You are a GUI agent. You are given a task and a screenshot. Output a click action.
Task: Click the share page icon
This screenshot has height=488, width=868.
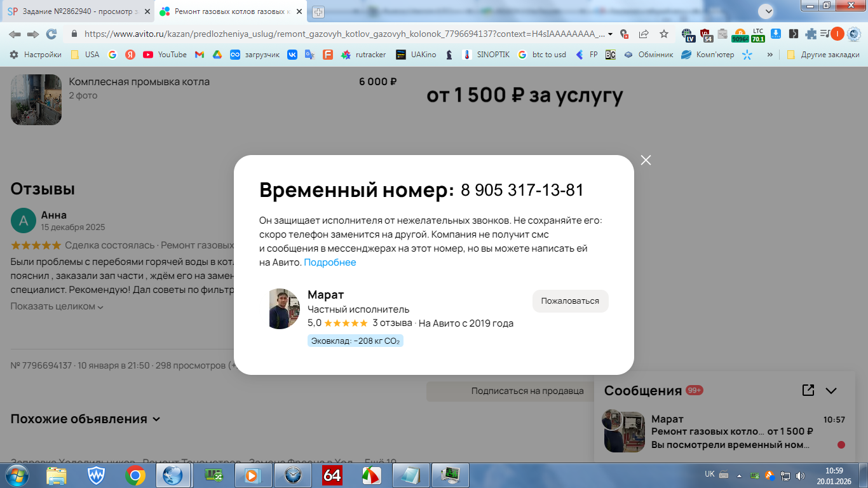point(644,34)
